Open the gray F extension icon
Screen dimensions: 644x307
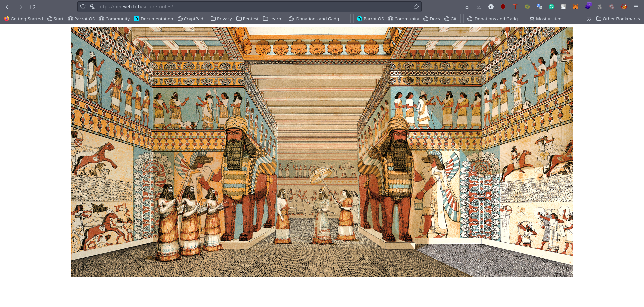491,7
